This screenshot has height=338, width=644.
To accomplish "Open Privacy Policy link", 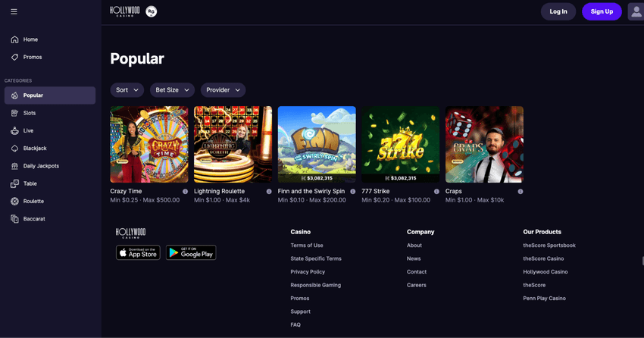I will (308, 272).
